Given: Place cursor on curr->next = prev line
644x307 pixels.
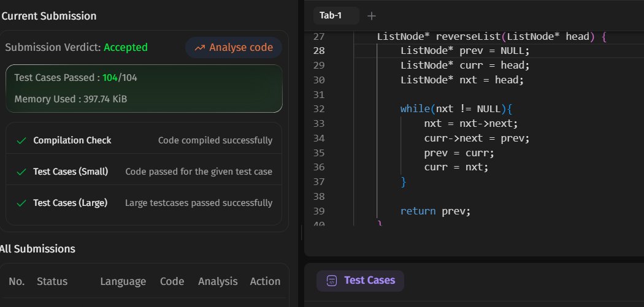Looking at the screenshot, I should tap(477, 138).
